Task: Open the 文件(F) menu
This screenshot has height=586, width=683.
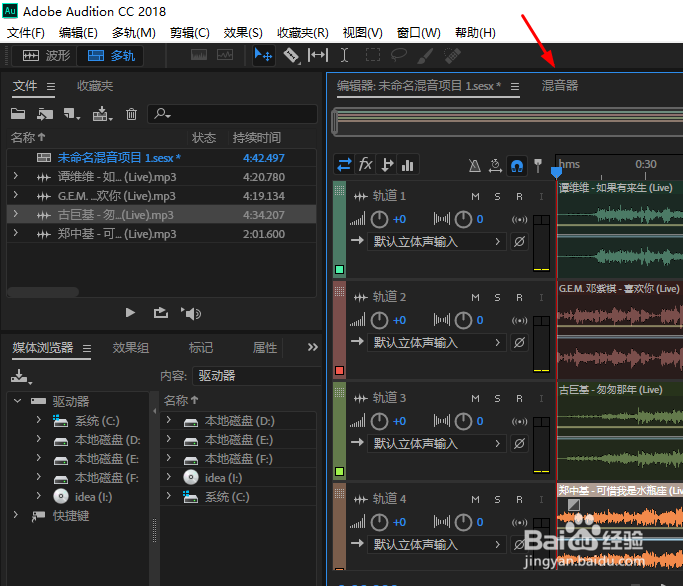Action: pyautogui.click(x=26, y=33)
